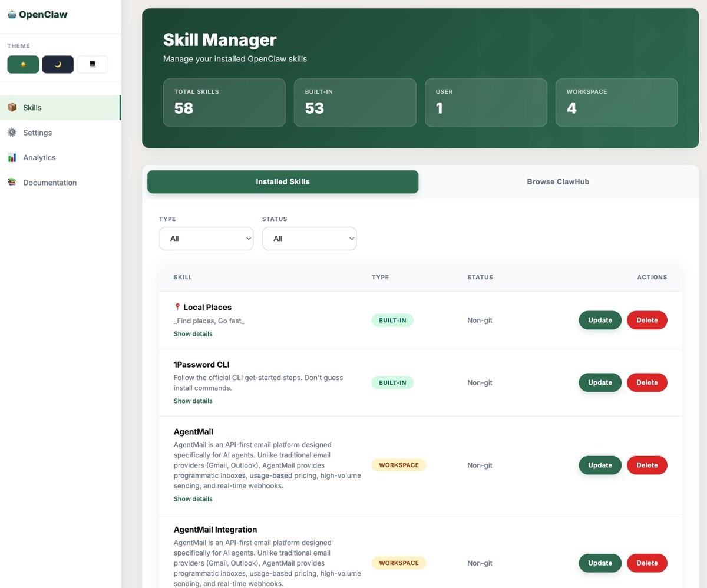Click the Total Skills stat card

click(224, 103)
